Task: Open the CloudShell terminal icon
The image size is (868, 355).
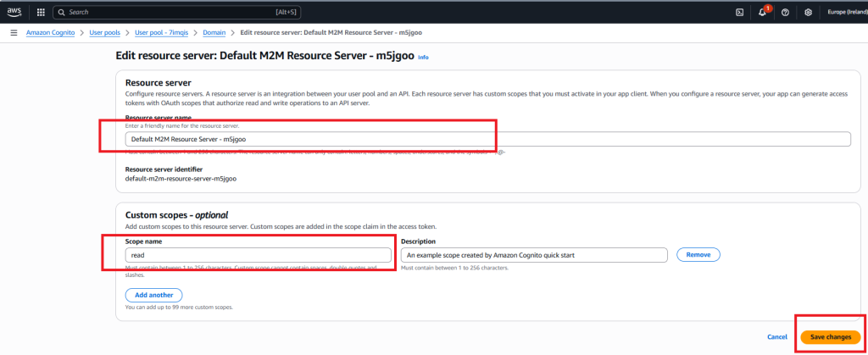Action: click(x=739, y=13)
